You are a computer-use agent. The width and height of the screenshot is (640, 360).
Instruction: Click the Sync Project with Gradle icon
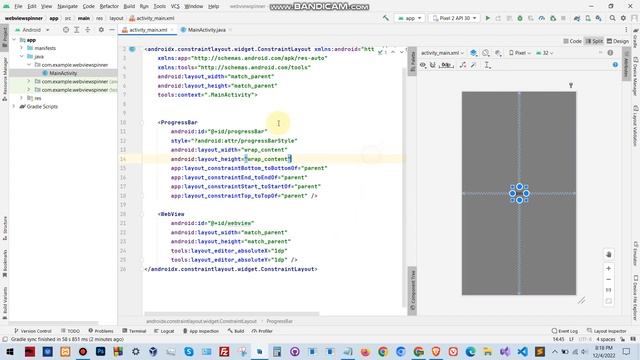coord(577,18)
